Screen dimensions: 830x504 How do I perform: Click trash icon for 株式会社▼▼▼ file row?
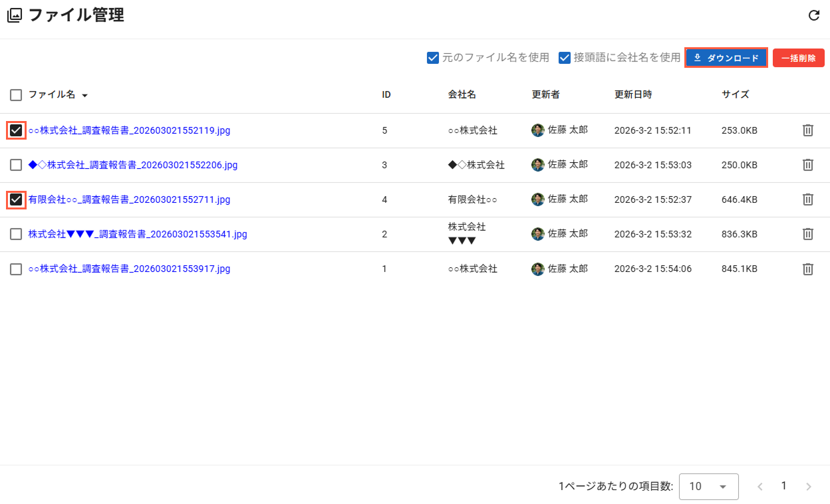807,234
